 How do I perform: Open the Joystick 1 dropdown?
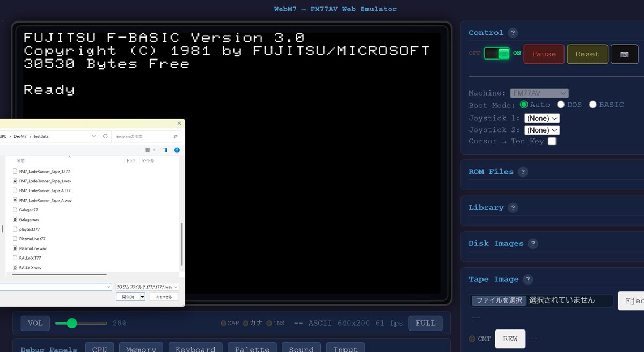[542, 118]
